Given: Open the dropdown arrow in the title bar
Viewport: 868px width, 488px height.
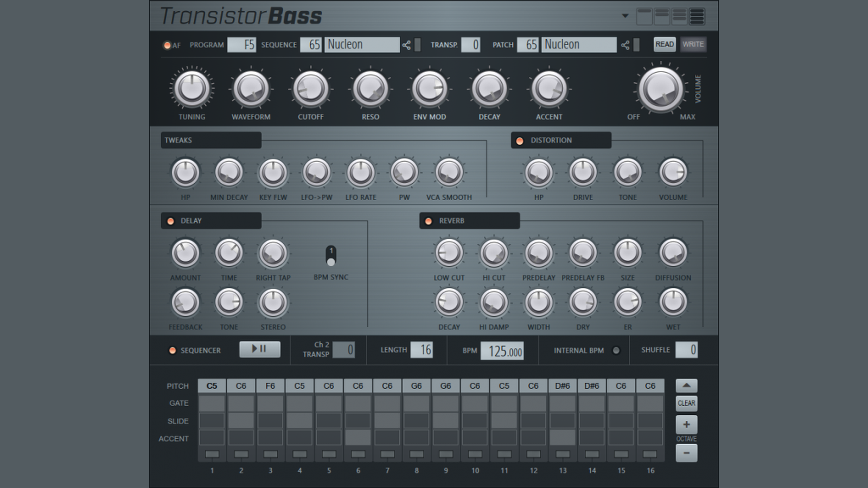Looking at the screenshot, I should 625,16.
